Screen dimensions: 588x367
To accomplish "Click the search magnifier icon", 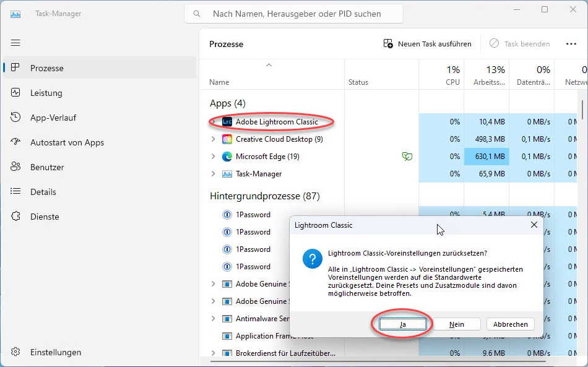I will tap(196, 14).
